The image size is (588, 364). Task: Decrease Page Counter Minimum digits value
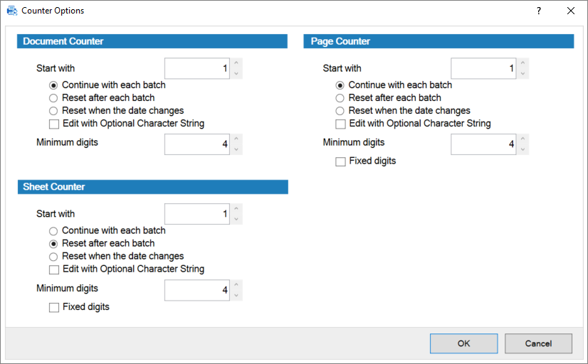tap(523, 150)
